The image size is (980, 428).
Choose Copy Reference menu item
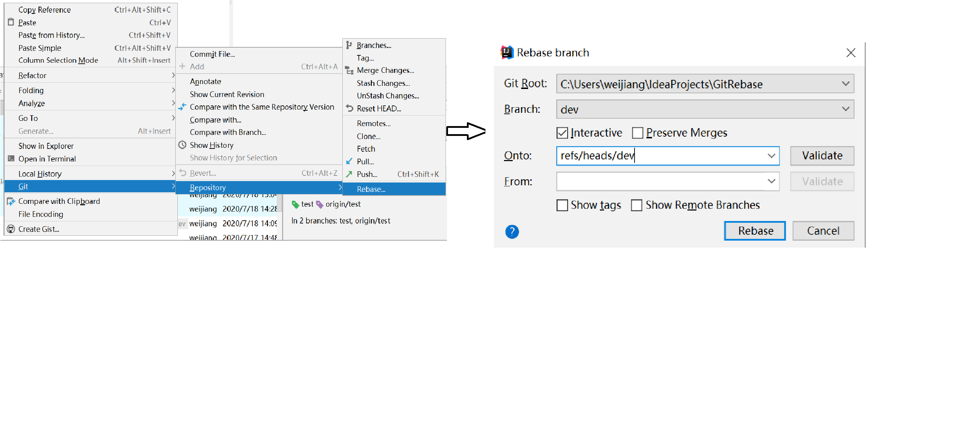pos(91,9)
